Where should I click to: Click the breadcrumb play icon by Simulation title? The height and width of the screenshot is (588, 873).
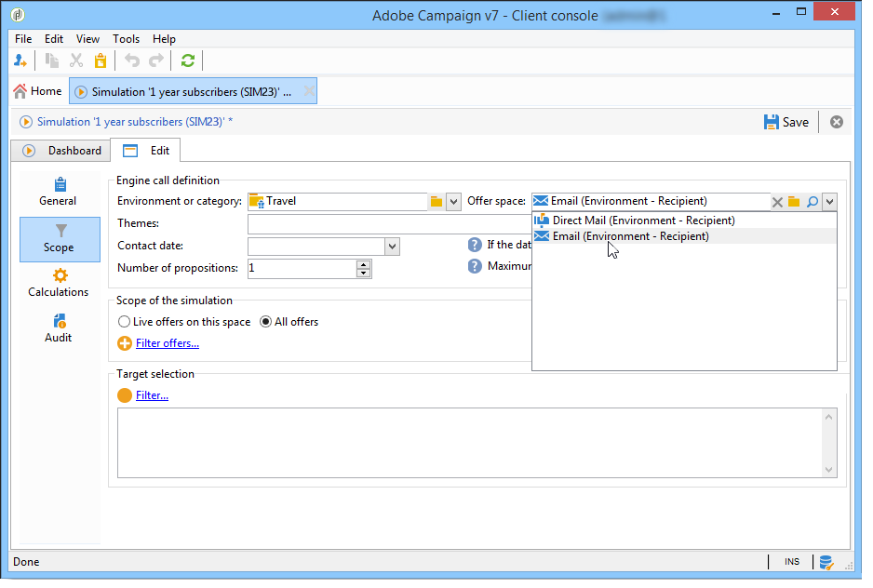tap(26, 123)
